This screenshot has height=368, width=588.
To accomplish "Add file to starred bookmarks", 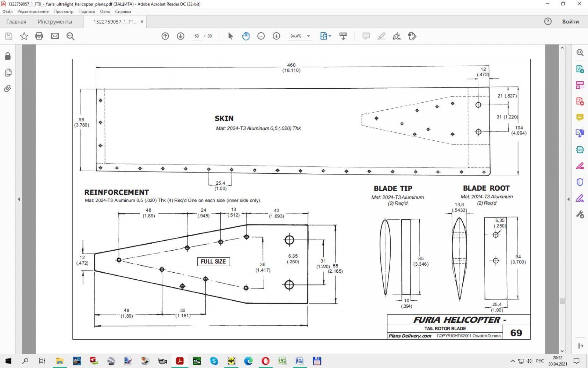I will [24, 36].
